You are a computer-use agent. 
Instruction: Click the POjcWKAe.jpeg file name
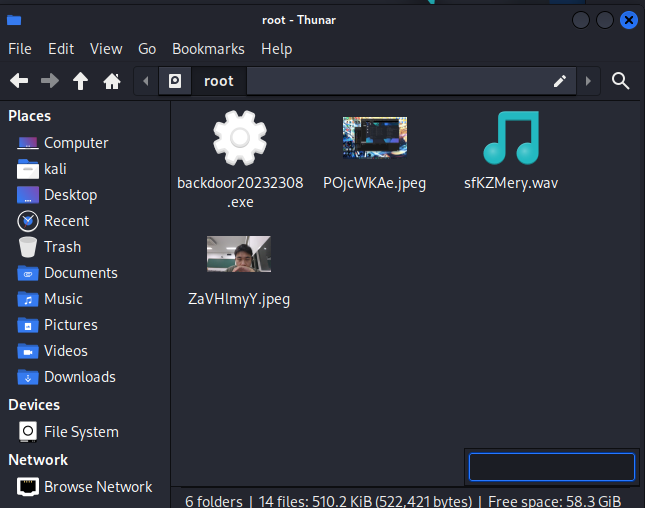tap(374, 183)
